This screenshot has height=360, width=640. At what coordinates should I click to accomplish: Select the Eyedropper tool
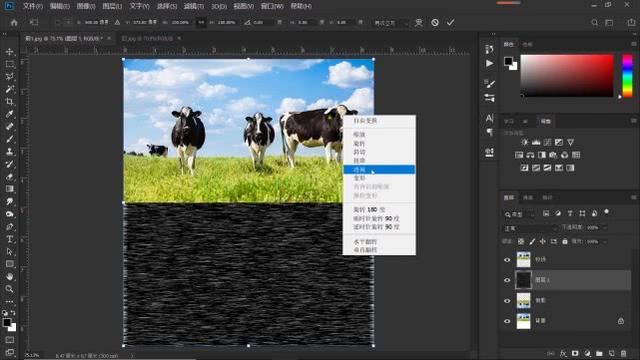pos(10,114)
